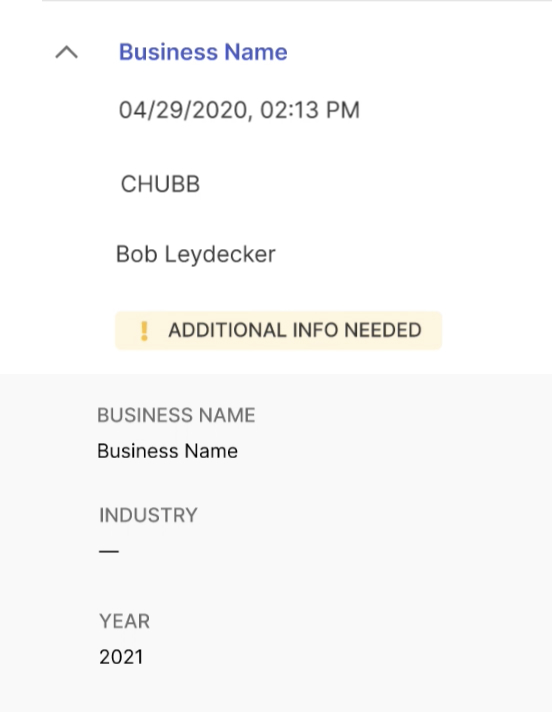Open the Business Name link

pos(203,52)
